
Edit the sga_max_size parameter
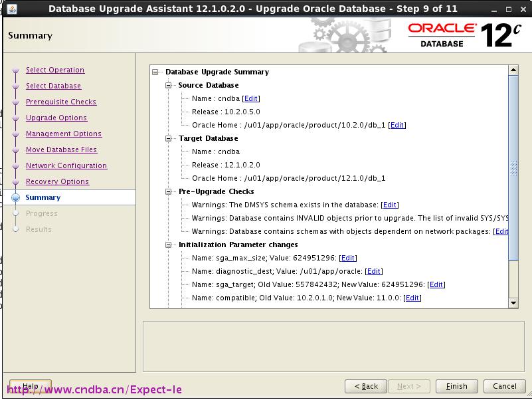tap(348, 258)
